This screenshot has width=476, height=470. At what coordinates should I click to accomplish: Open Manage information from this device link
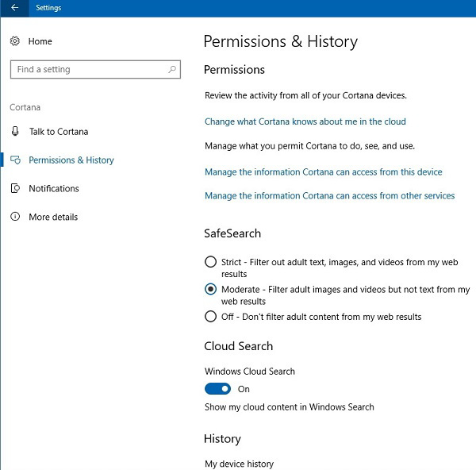(x=324, y=172)
